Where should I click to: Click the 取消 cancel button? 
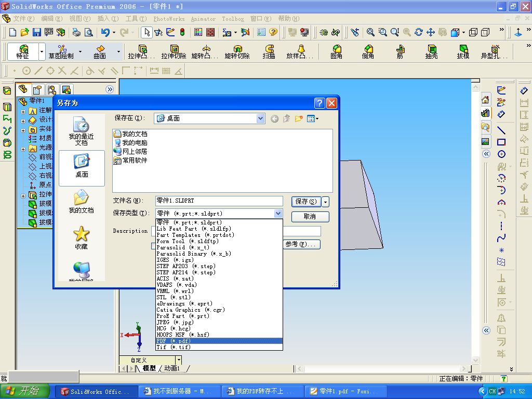pos(310,217)
